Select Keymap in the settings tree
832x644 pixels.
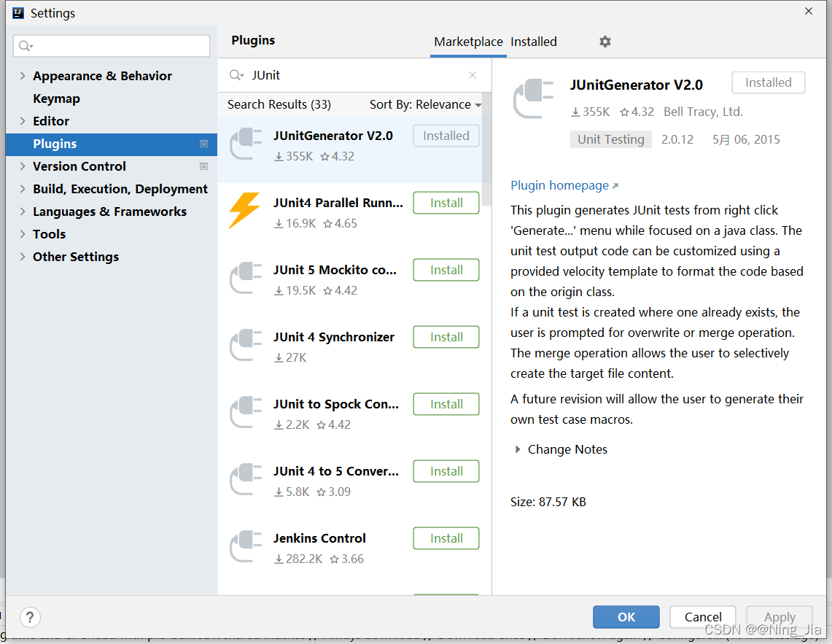pyautogui.click(x=56, y=98)
